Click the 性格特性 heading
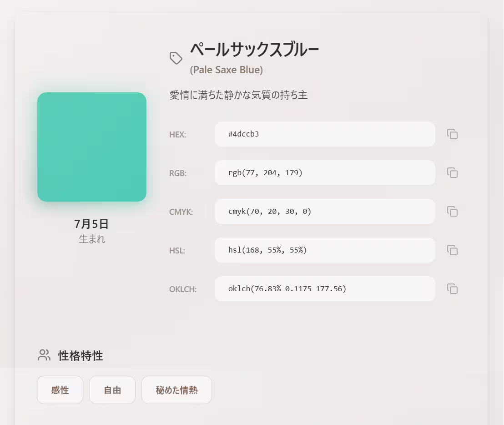The width and height of the screenshot is (504, 425). click(x=81, y=355)
